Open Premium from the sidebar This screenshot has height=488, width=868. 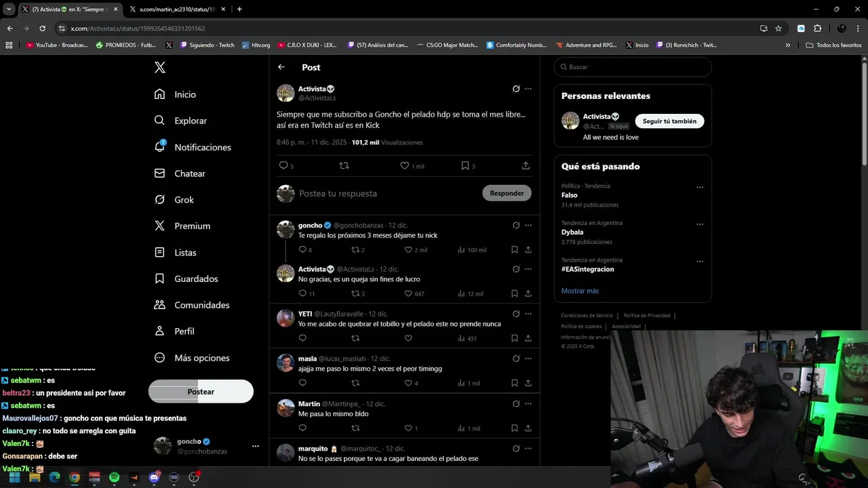tap(182, 226)
